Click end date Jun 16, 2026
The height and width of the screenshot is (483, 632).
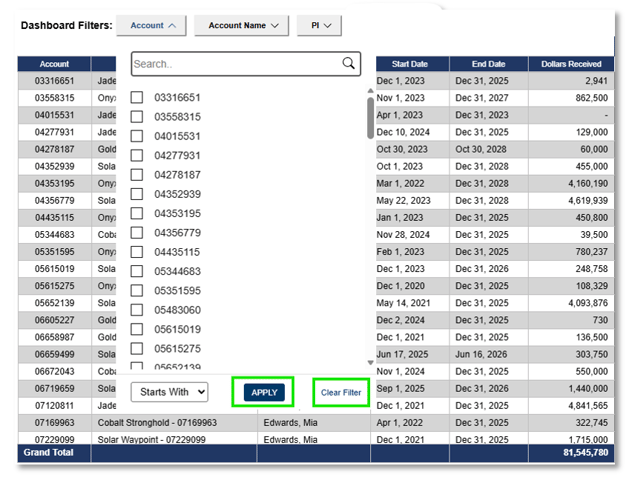tap(481, 354)
